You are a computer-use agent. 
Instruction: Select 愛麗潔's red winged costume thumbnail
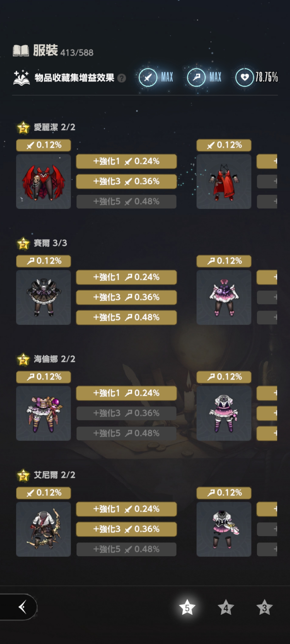[44, 181]
